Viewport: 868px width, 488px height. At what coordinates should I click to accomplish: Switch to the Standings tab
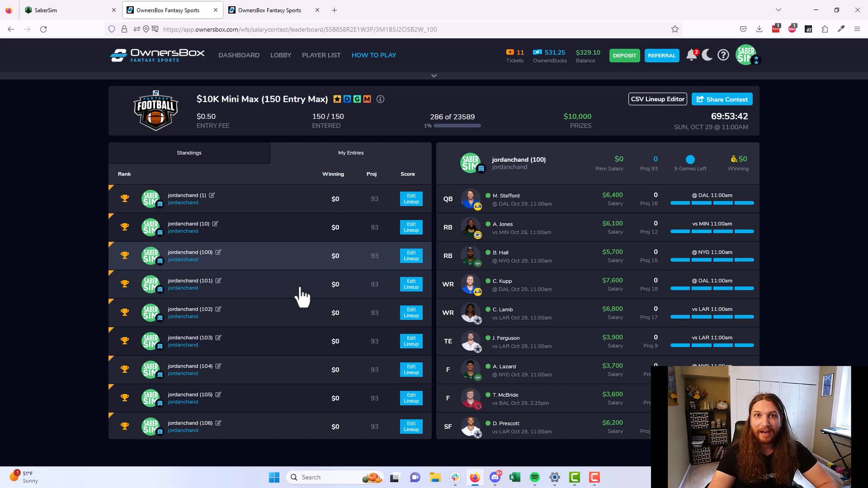tap(189, 152)
